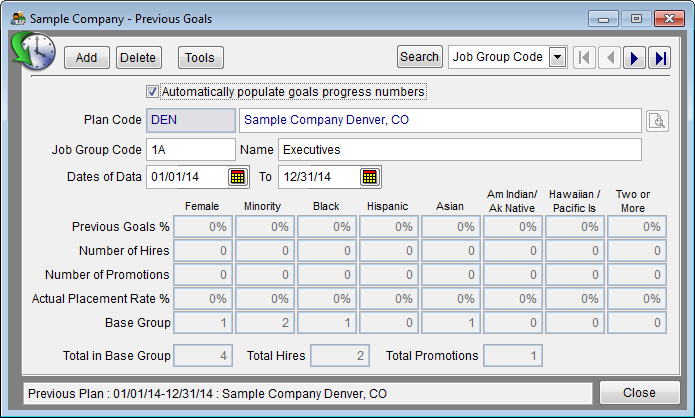Select the start date field 01/01/14
Screen dimensions: 695x418
[x=186, y=177]
